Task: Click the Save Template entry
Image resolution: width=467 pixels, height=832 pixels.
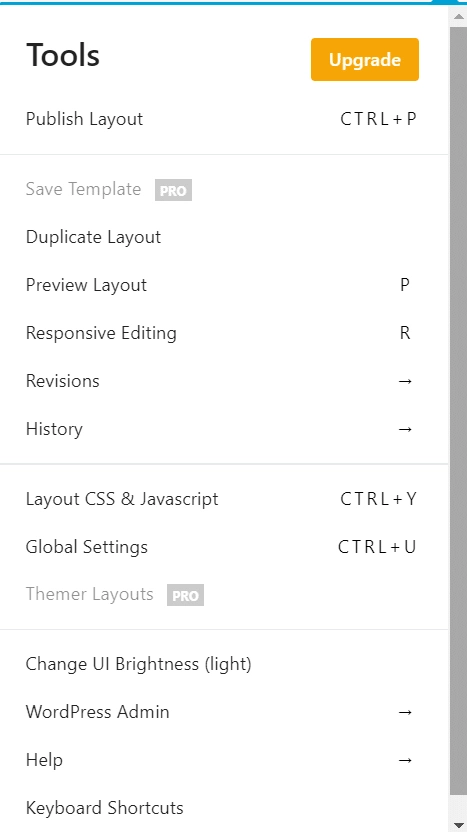Action: (83, 189)
